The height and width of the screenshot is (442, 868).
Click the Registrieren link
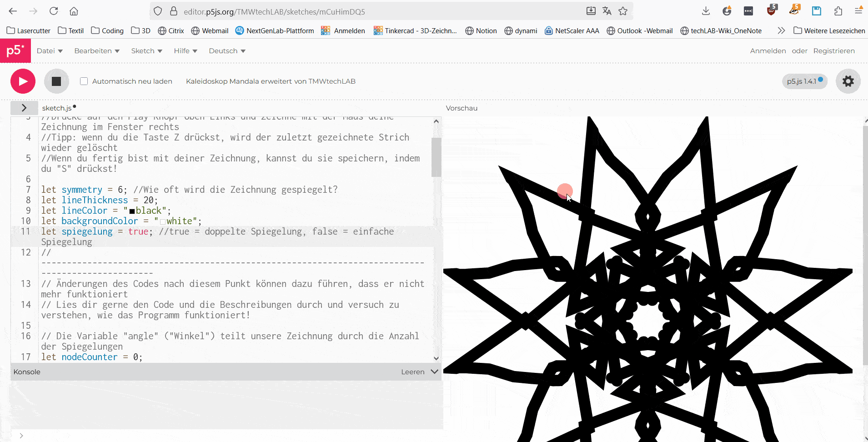click(x=834, y=50)
